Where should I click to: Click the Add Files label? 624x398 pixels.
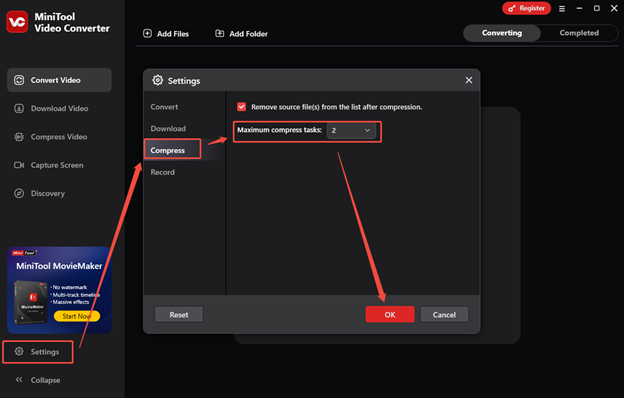coord(173,34)
